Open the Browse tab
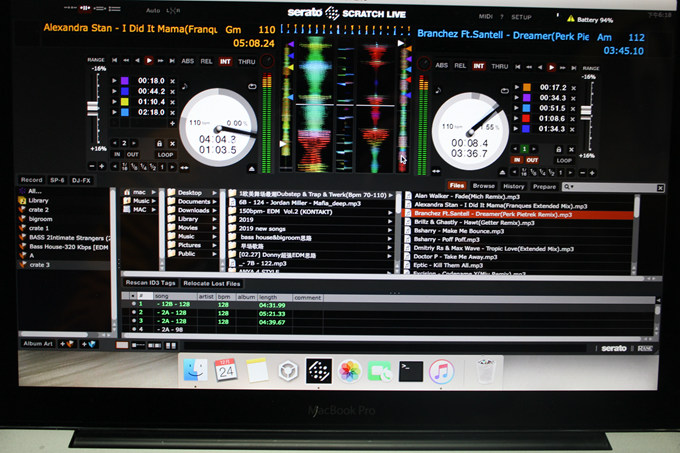The width and height of the screenshot is (680, 453). (484, 186)
